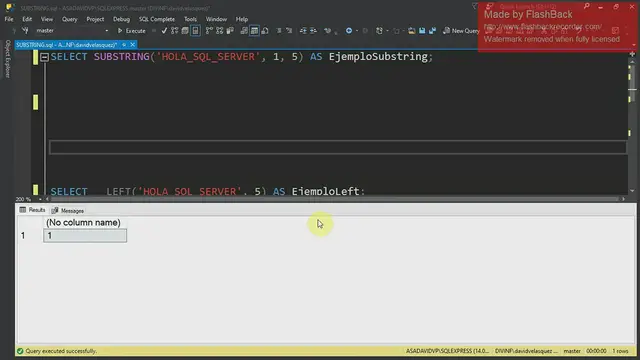The height and width of the screenshot is (360, 640).
Task: Switch output to Results to File
Action: [x=265, y=31]
